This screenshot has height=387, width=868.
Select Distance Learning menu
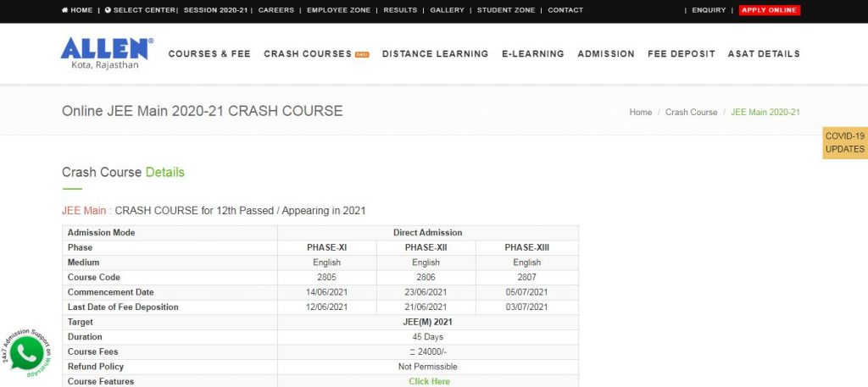pyautogui.click(x=435, y=53)
